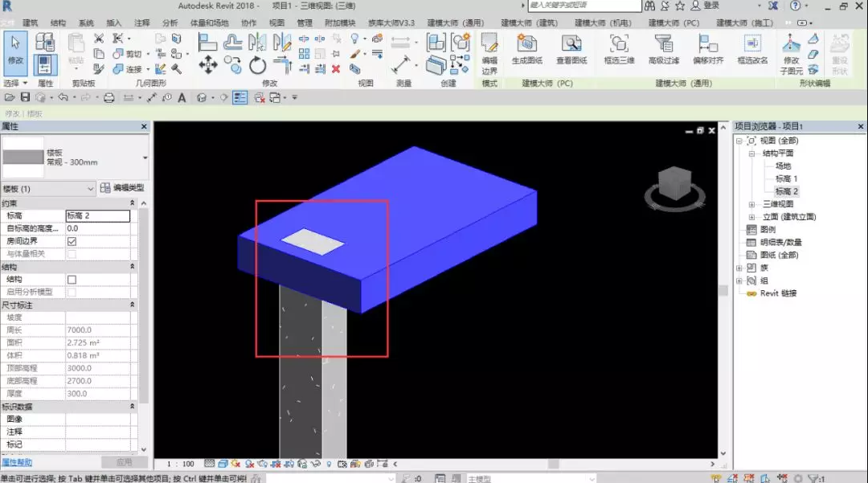Uncheck the 房间边界 checkbox
This screenshot has height=483, width=868.
click(72, 241)
